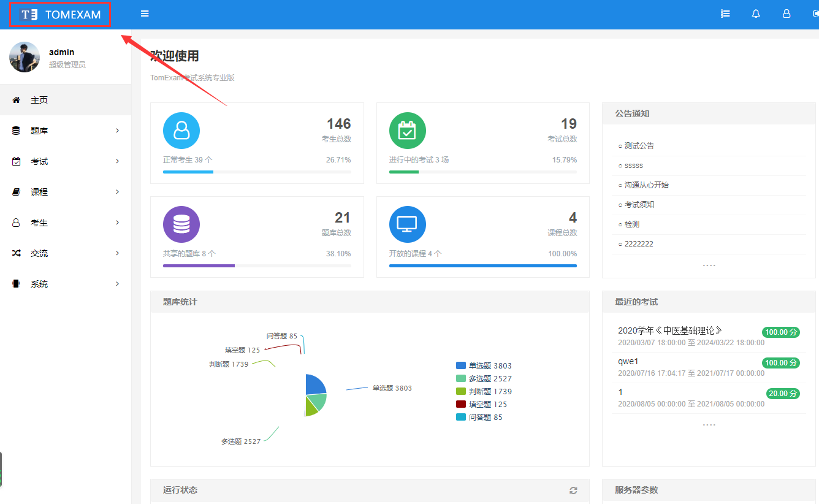Viewport: 819px width, 504px height.
Task: Open the task list icon in header
Action: pyautogui.click(x=725, y=13)
